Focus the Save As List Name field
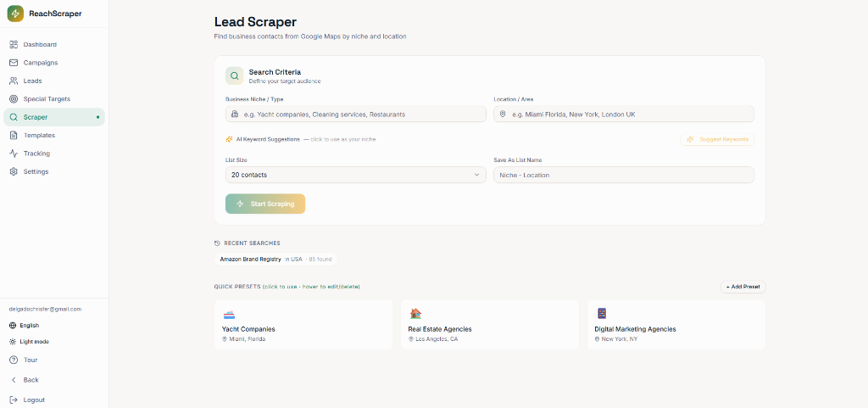 [x=624, y=175]
